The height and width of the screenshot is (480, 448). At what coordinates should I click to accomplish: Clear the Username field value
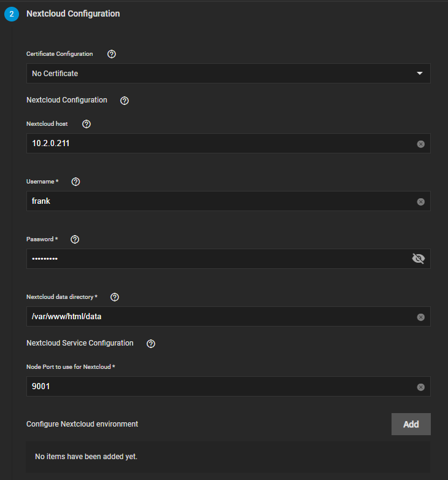pyautogui.click(x=421, y=202)
